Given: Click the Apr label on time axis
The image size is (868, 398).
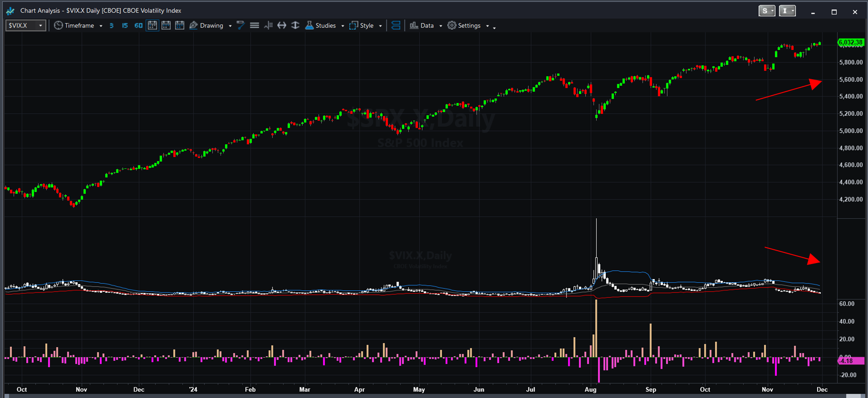Looking at the screenshot, I should [359, 390].
